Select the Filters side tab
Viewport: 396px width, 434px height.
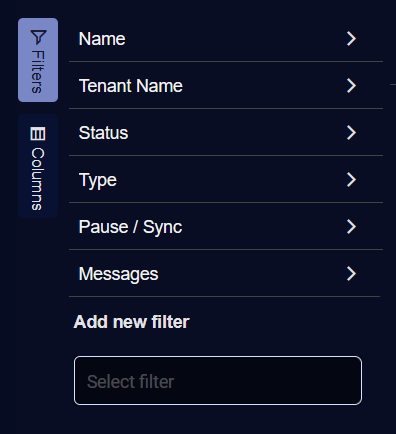tap(38, 60)
